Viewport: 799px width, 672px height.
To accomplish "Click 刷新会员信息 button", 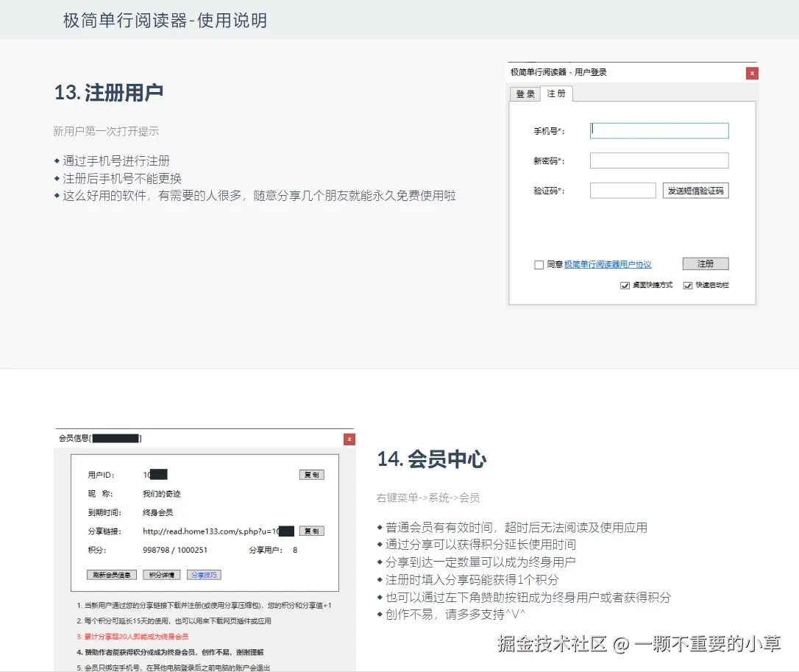I will point(112,575).
